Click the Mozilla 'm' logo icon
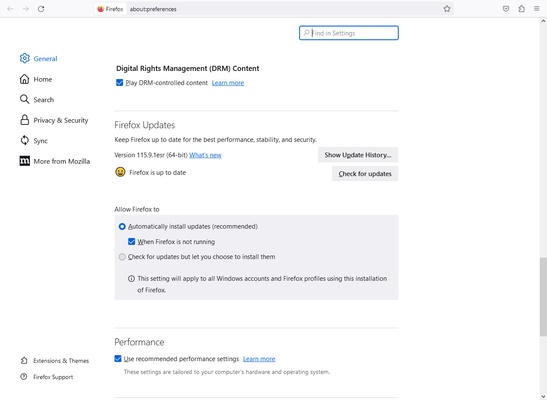The image size is (547, 400). point(24,161)
